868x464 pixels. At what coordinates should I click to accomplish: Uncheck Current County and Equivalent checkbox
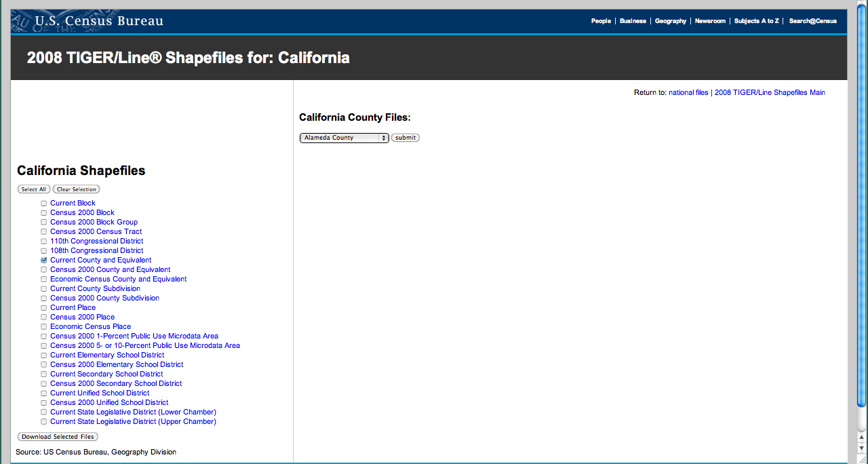[x=44, y=260]
